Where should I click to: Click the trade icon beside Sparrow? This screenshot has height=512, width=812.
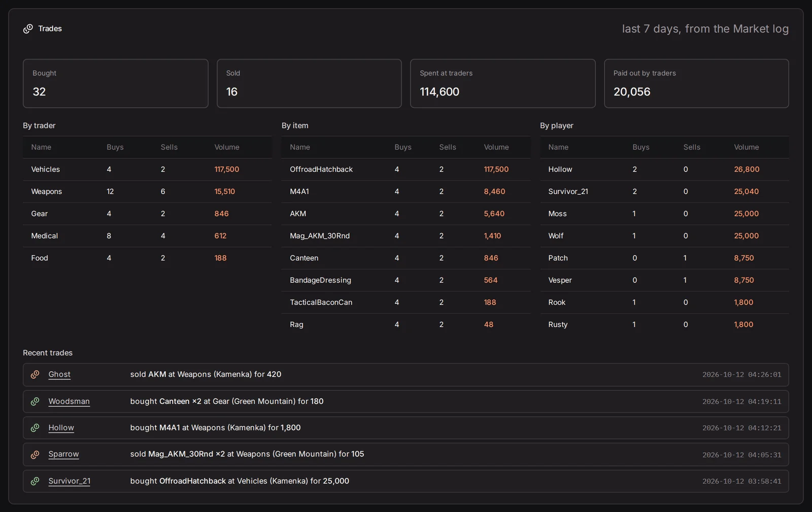(x=35, y=455)
